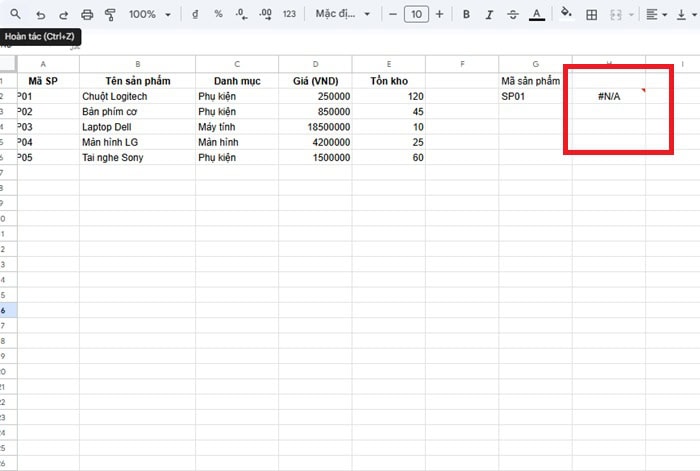Screen dimensions: 700x471
Task: Click the Undo arrow icon
Action: pos(41,15)
